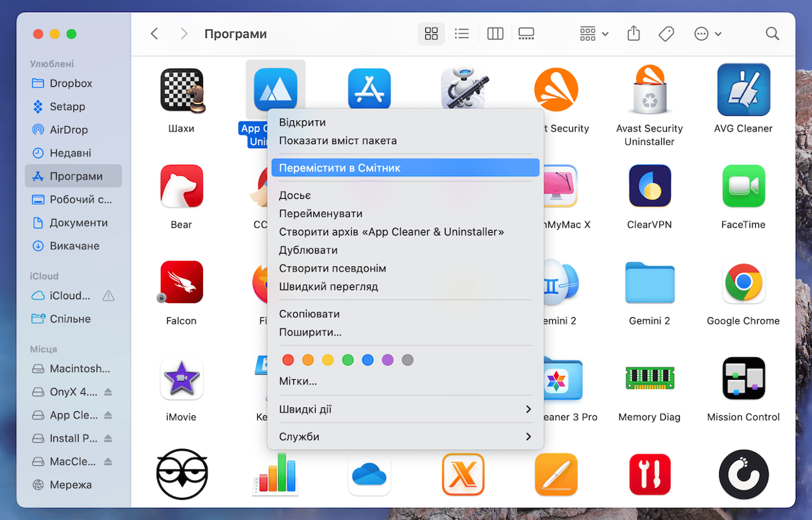Eject the App Cle... volume
The width and height of the screenshot is (812, 520).
(x=108, y=415)
